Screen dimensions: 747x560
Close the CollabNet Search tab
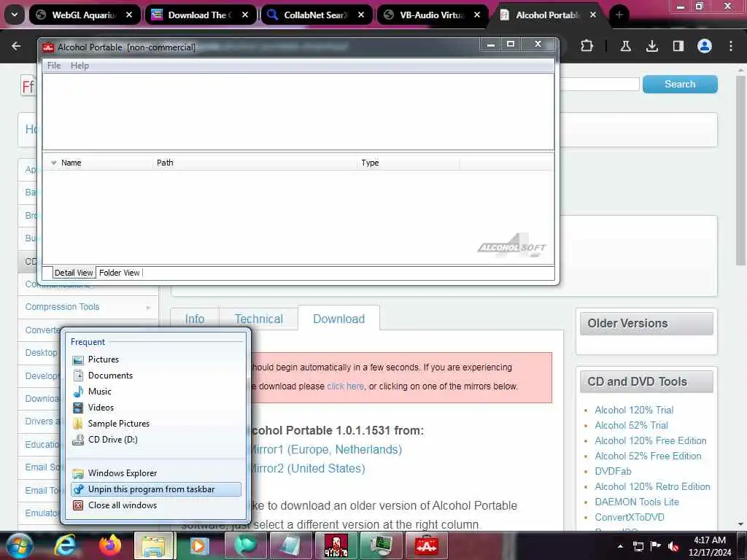(361, 15)
